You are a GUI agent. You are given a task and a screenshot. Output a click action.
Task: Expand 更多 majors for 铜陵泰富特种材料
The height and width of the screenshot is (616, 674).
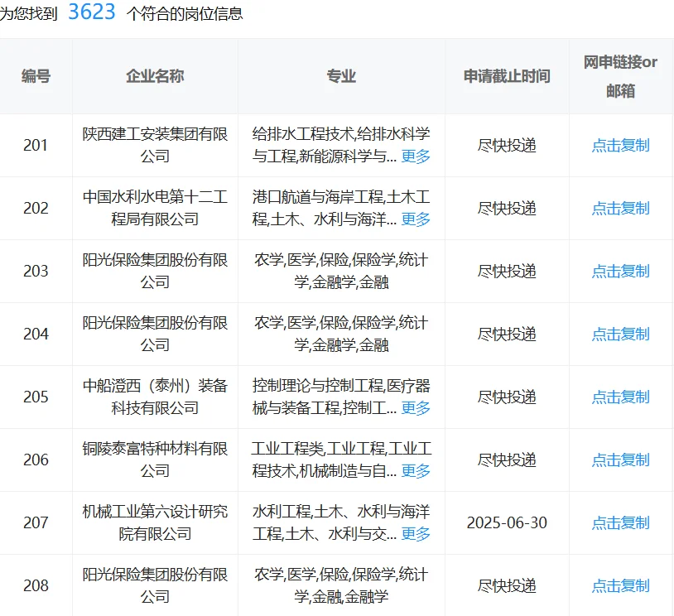point(416,471)
